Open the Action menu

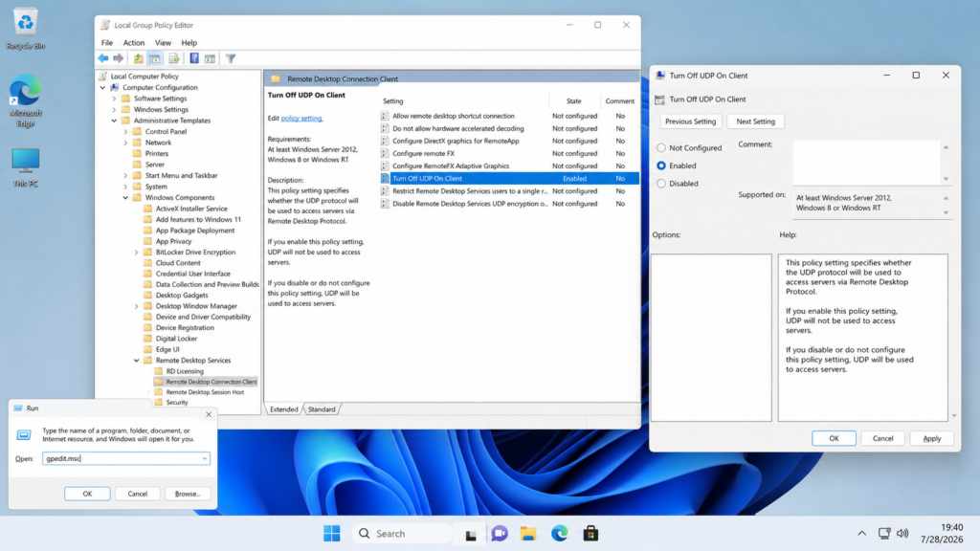134,42
